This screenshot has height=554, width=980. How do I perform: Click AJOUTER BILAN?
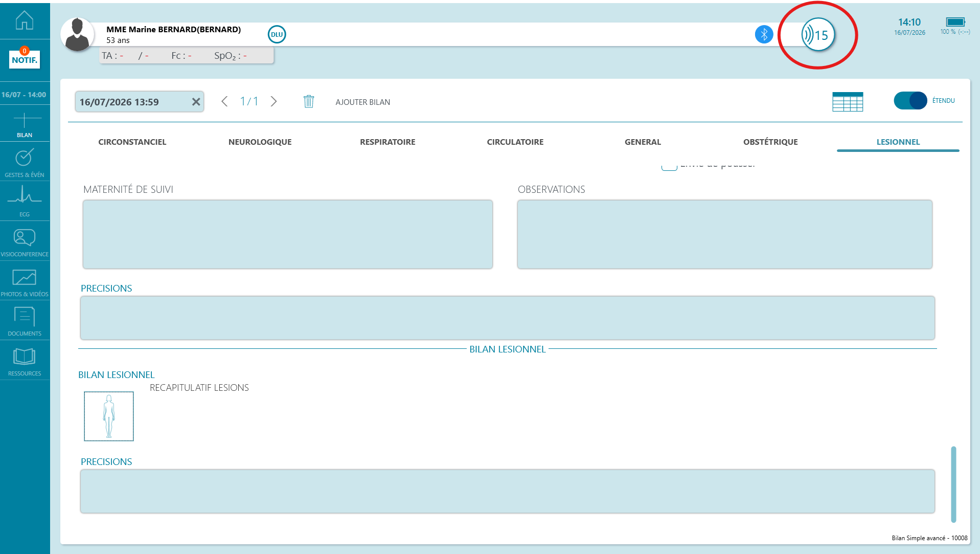pos(362,102)
